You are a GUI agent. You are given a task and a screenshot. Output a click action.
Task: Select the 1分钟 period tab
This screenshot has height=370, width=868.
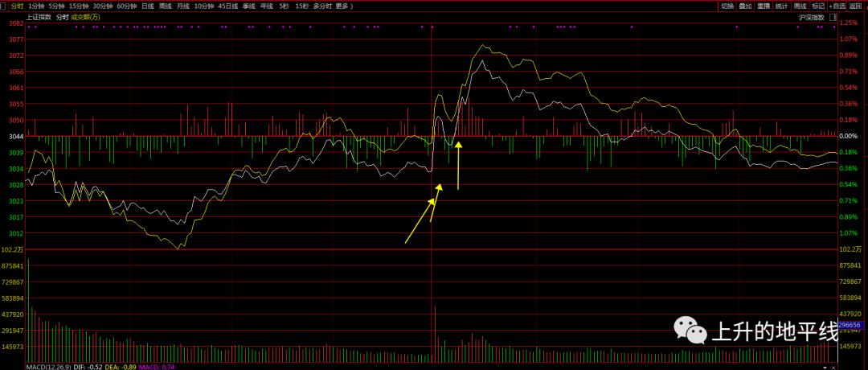pyautogui.click(x=35, y=6)
